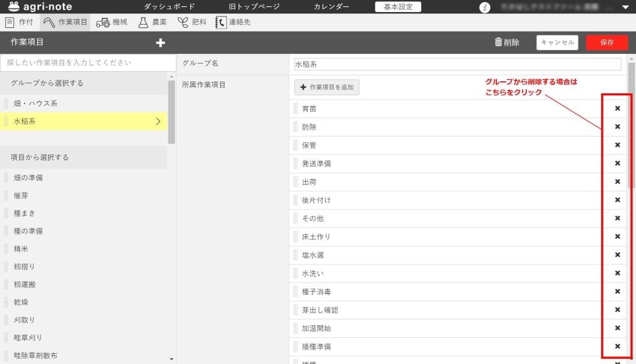Open ダッシュボード from top menu
The width and height of the screenshot is (636, 364).
click(x=168, y=7)
